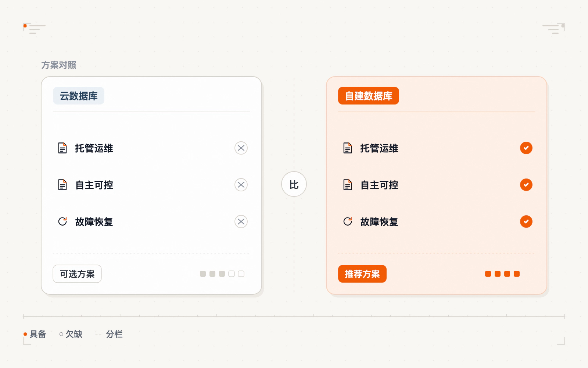Click the round 比 comparison badge
588x368 pixels.
pos(294,184)
